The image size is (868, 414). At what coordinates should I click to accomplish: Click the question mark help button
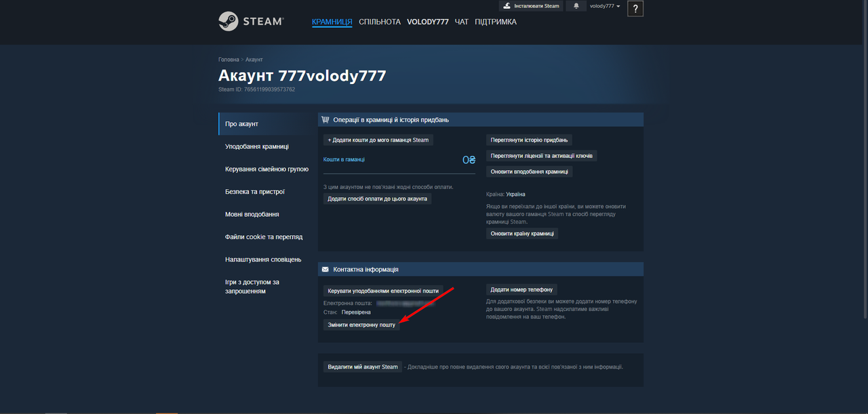tap(635, 9)
